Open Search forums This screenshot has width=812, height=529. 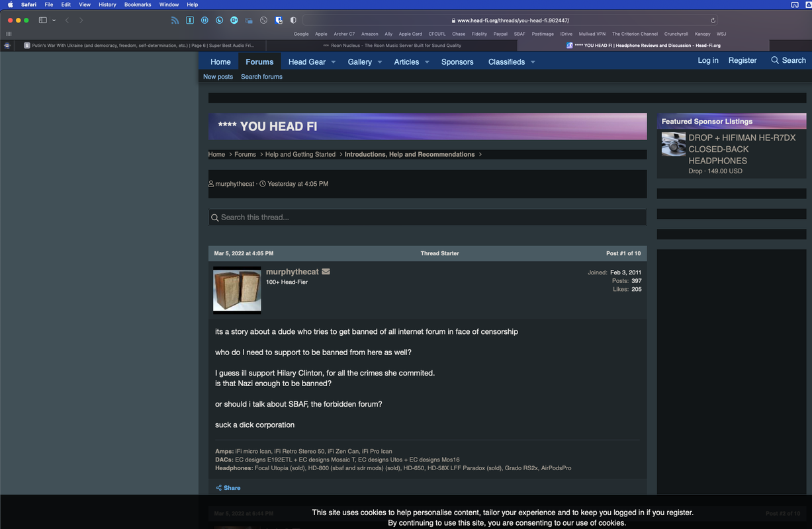pyautogui.click(x=261, y=77)
